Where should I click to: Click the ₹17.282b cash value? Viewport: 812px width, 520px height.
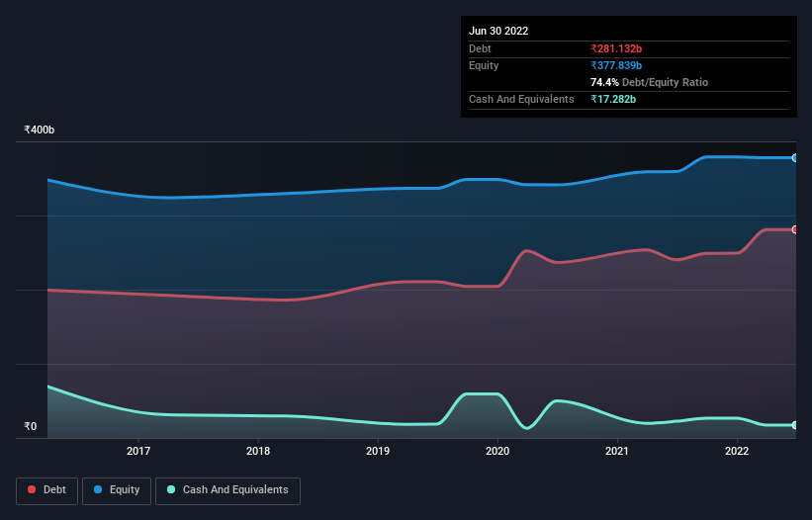pyautogui.click(x=613, y=99)
